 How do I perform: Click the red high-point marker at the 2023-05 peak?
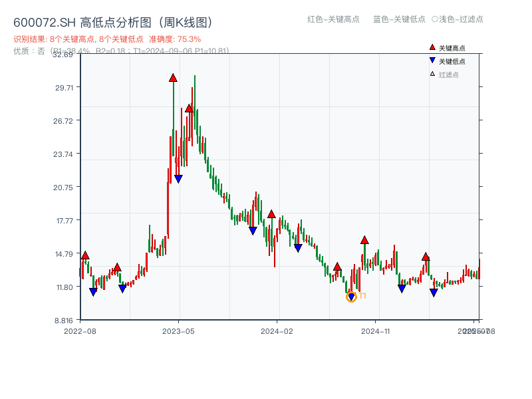point(174,78)
